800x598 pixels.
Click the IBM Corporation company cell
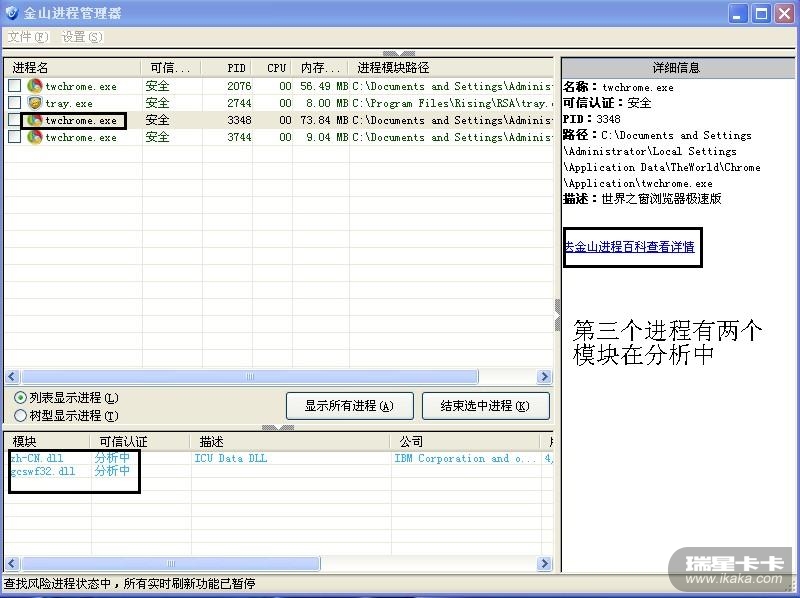[x=465, y=458]
